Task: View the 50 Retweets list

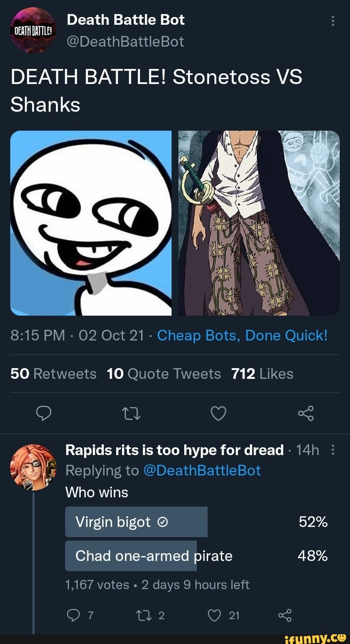Action: [x=53, y=374]
